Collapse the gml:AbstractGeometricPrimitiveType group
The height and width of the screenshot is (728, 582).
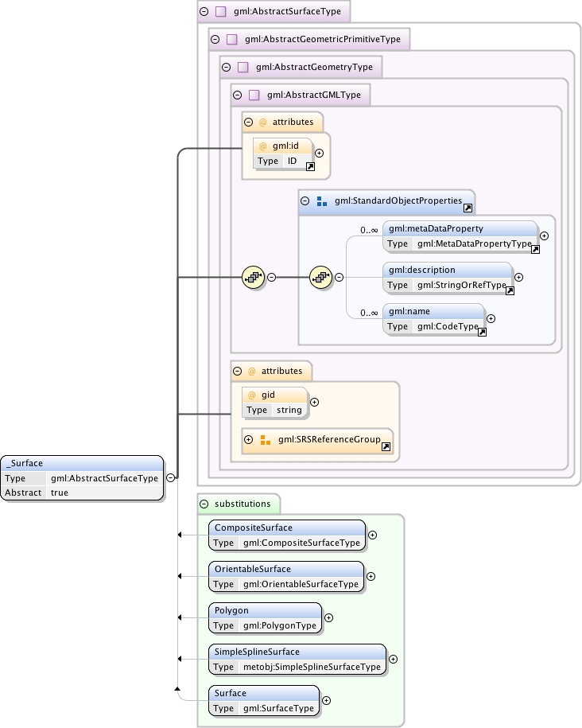click(215, 40)
